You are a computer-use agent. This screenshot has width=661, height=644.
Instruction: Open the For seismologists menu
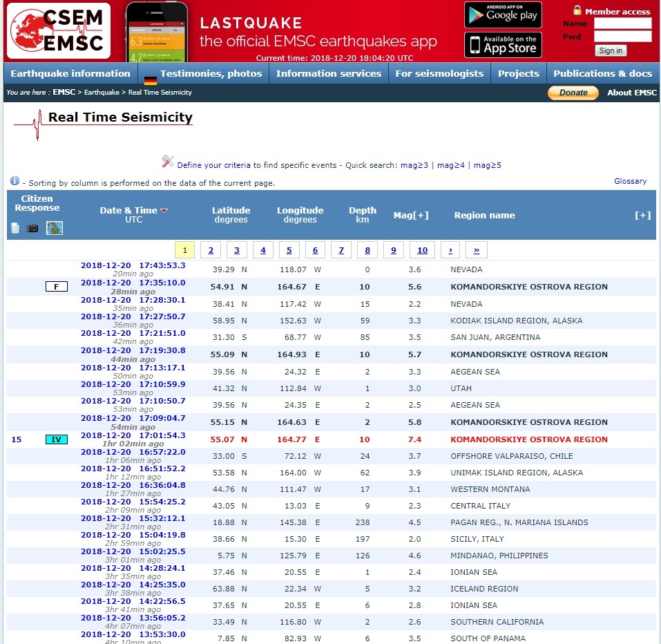pyautogui.click(x=439, y=73)
